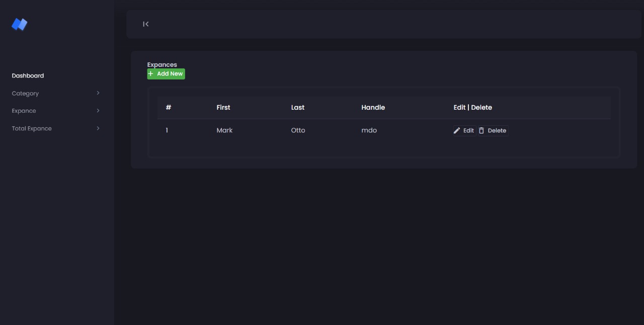This screenshot has height=325, width=644.
Task: Click the chevron icon next to Expance
Action: pos(98,111)
